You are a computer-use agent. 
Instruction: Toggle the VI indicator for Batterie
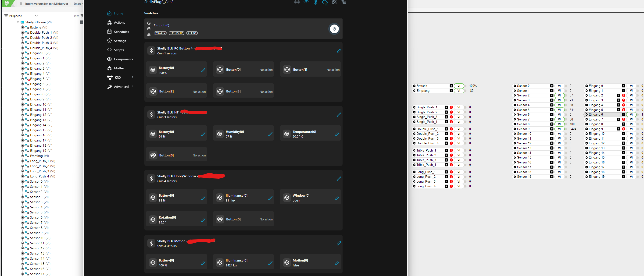coord(458,86)
